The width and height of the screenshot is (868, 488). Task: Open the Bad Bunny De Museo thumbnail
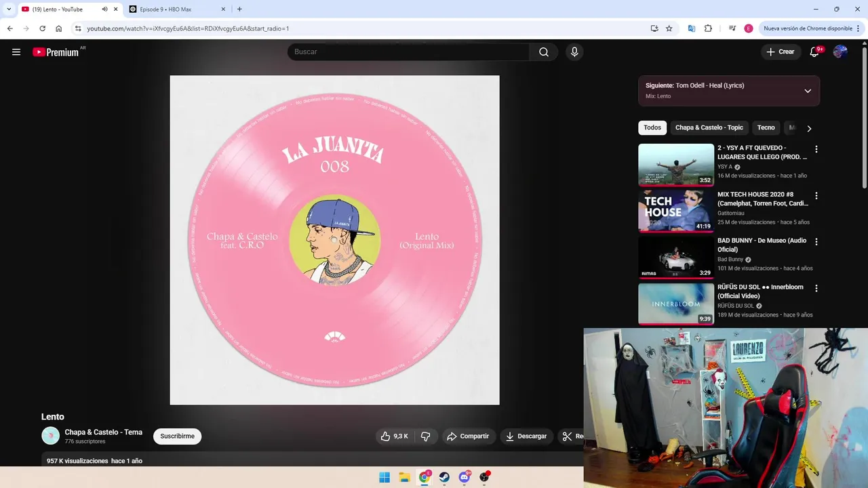(x=676, y=257)
